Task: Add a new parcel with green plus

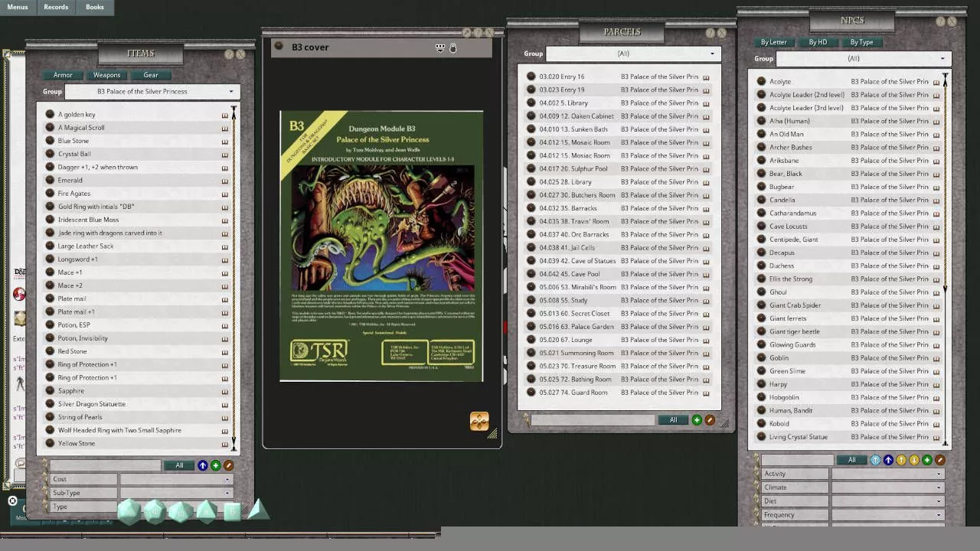Action: [x=697, y=420]
